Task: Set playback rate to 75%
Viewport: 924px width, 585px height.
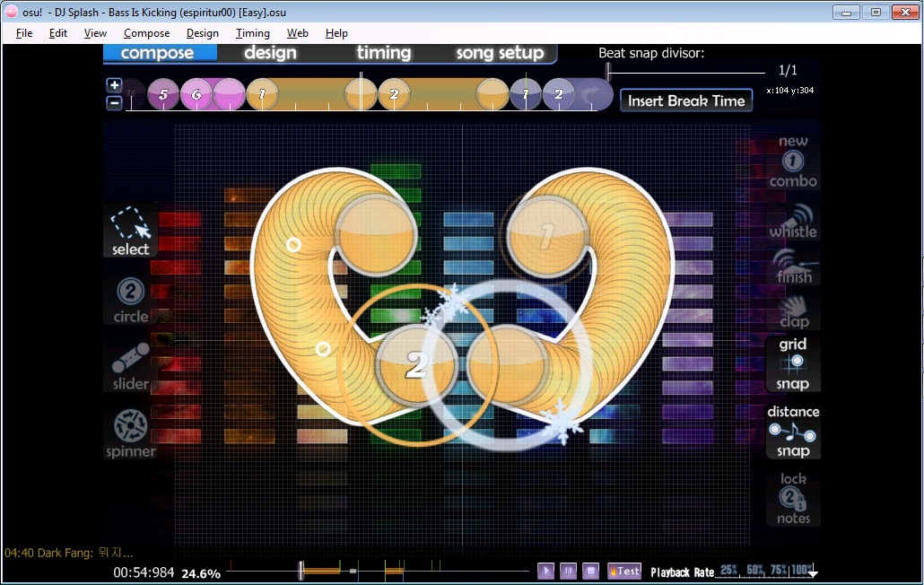Action: 779,570
